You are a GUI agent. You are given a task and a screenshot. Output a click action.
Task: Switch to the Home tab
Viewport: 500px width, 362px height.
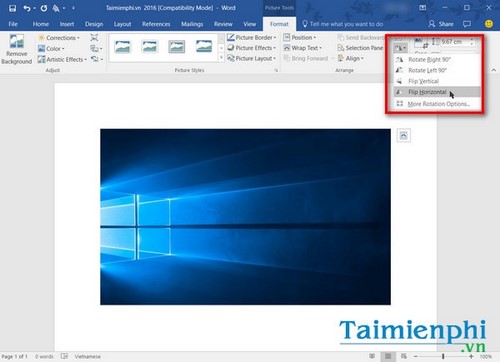[41, 24]
